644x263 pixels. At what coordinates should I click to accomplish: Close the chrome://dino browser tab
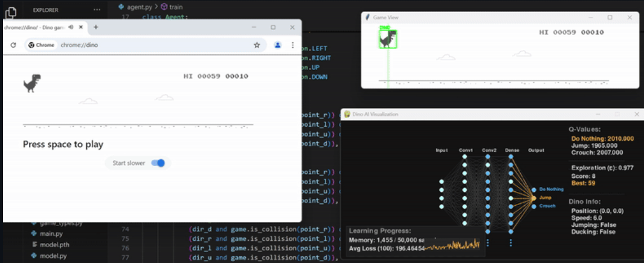[x=81, y=27]
